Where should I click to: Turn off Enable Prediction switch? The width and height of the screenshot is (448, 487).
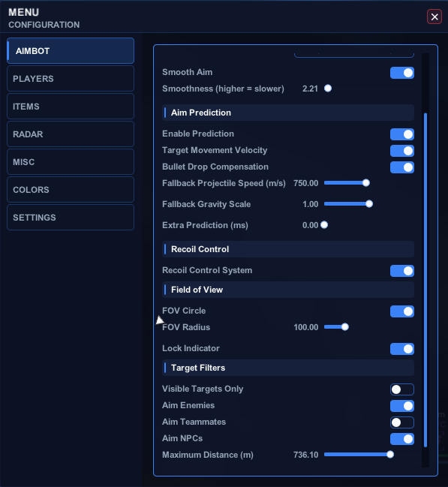coord(402,134)
